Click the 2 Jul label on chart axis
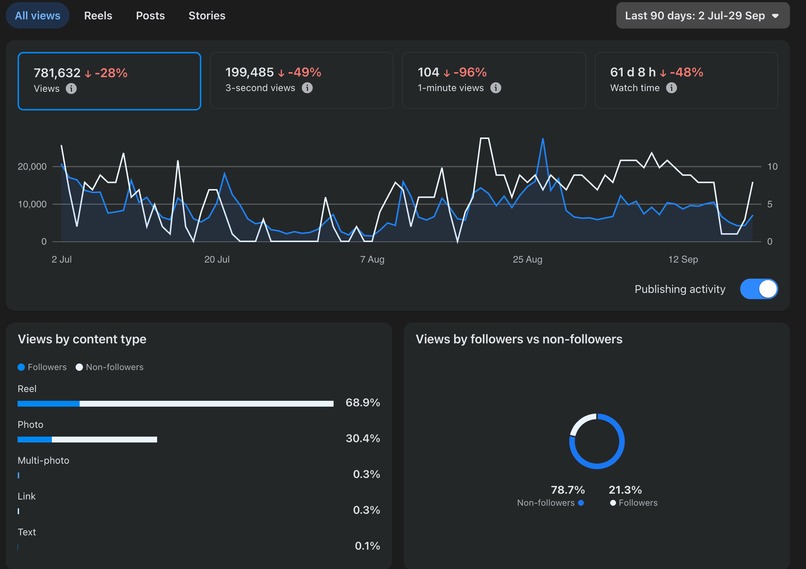The width and height of the screenshot is (806, 569). tap(62, 260)
